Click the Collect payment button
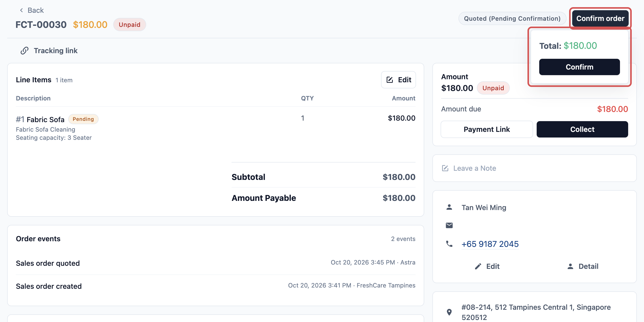The height and width of the screenshot is (322, 644). [582, 129]
